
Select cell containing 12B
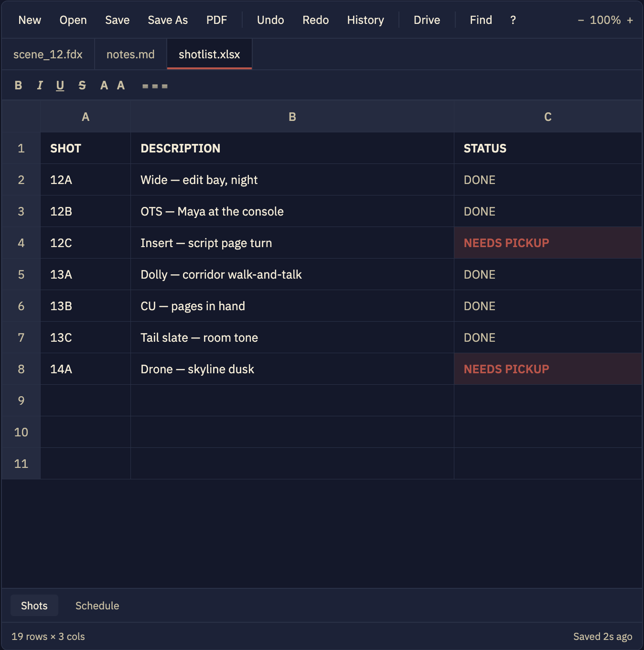(x=86, y=211)
